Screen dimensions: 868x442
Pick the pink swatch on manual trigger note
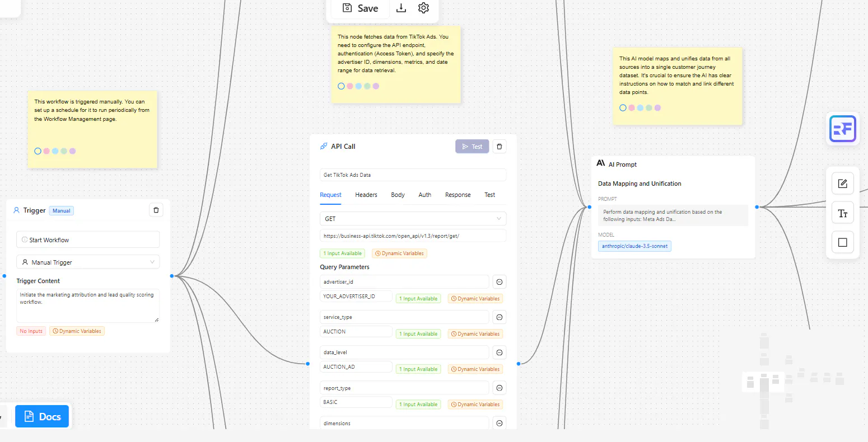coord(46,151)
